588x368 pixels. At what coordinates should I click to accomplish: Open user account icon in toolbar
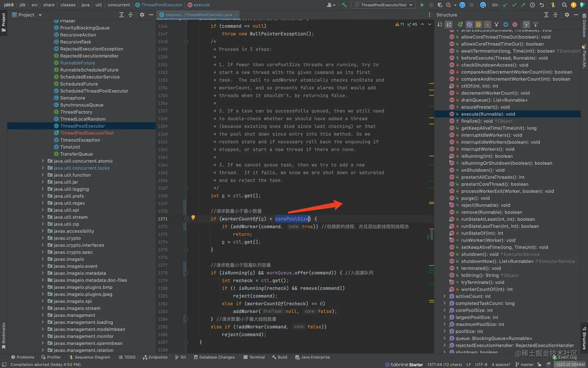click(x=331, y=5)
